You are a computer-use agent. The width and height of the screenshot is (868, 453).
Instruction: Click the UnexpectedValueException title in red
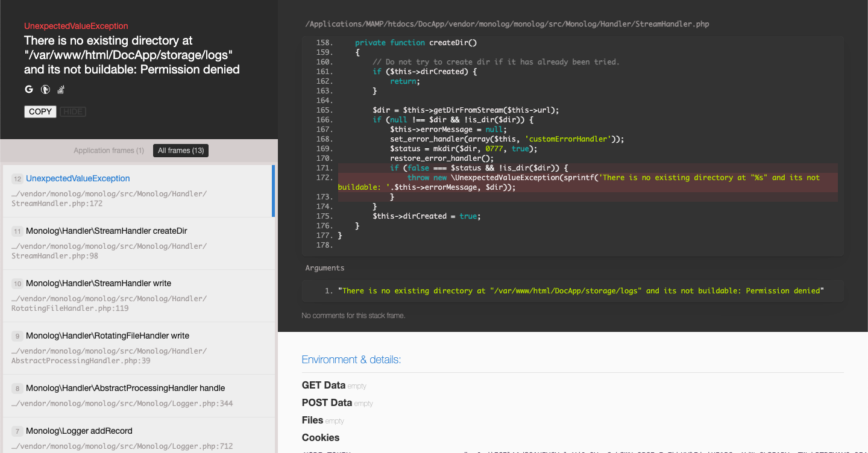pos(76,26)
